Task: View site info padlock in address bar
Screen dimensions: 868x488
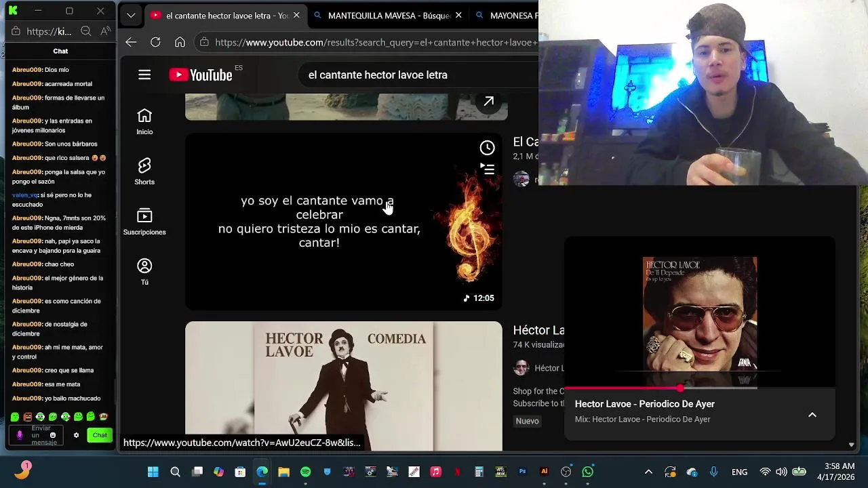Action: [204, 42]
